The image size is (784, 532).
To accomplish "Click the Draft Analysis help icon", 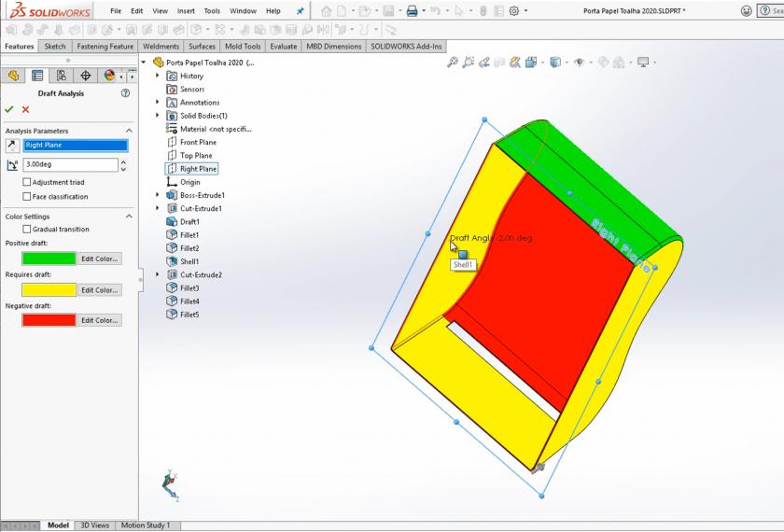I will (125, 93).
